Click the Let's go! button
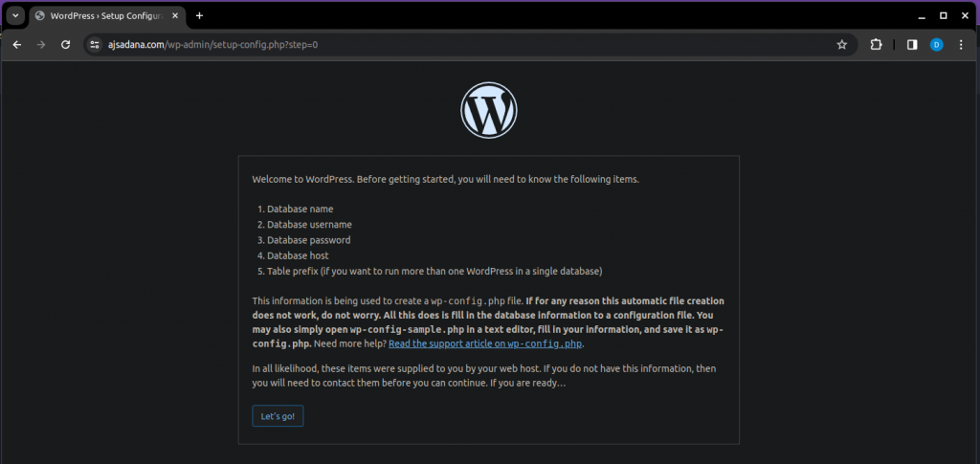 pos(278,416)
